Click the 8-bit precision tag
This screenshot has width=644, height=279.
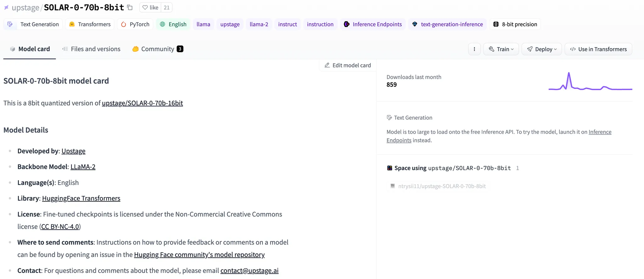tap(515, 24)
